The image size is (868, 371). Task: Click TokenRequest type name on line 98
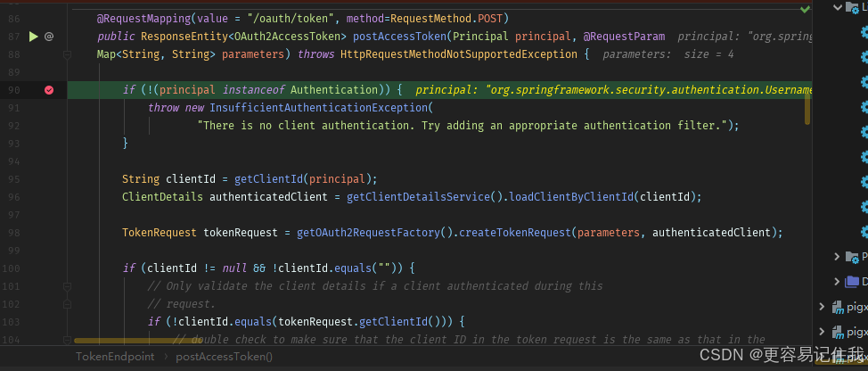click(x=160, y=233)
